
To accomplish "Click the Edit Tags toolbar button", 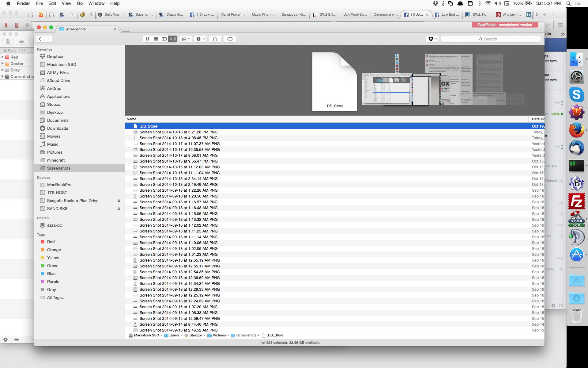I will click(230, 39).
